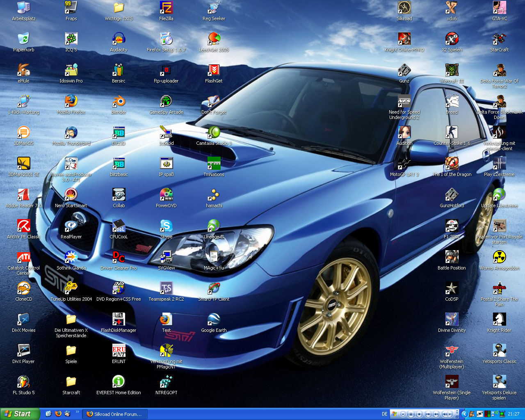Open the Papierkorb recycle bin

pos(24,39)
